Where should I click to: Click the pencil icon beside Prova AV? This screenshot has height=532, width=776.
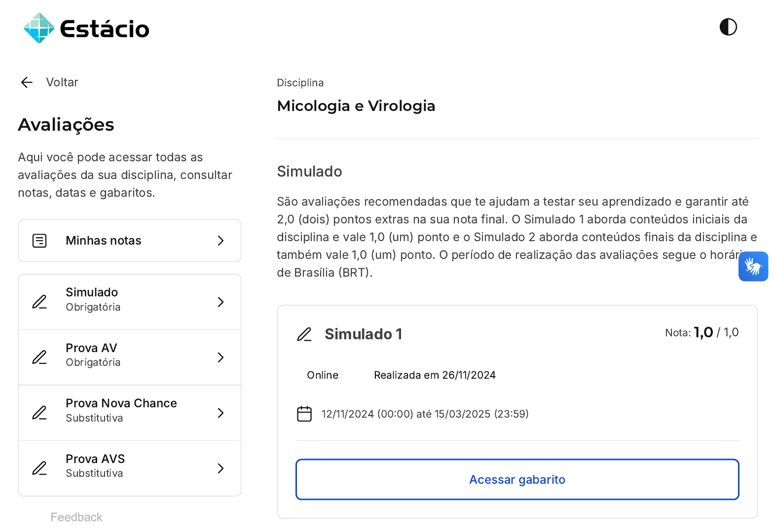pos(39,357)
